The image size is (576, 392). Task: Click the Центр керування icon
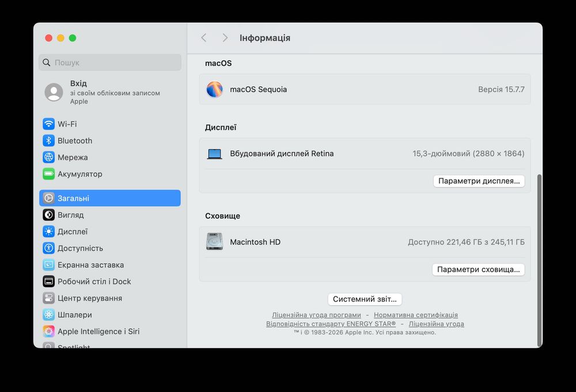(x=48, y=298)
